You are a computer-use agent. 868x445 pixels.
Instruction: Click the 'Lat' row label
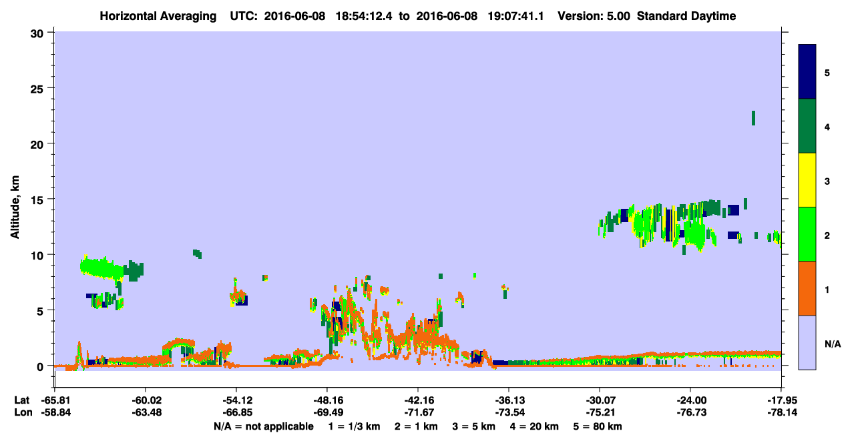pyautogui.click(x=21, y=400)
